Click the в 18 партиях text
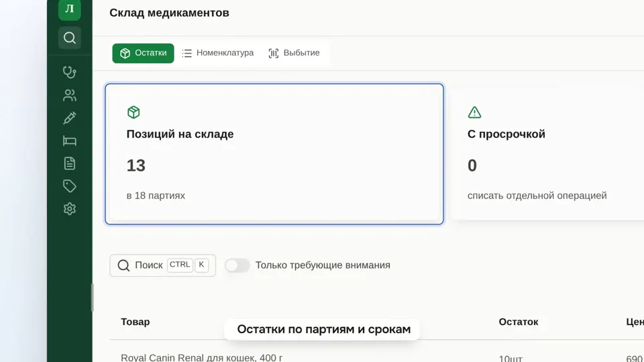The width and height of the screenshot is (644, 362). tap(156, 195)
